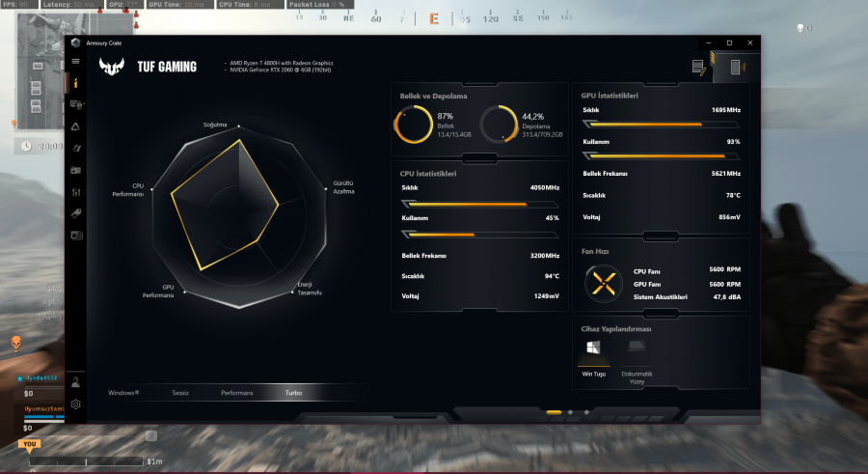The width and height of the screenshot is (868, 474).
Task: Click the GPU Performansı radar label
Action: pos(158,291)
